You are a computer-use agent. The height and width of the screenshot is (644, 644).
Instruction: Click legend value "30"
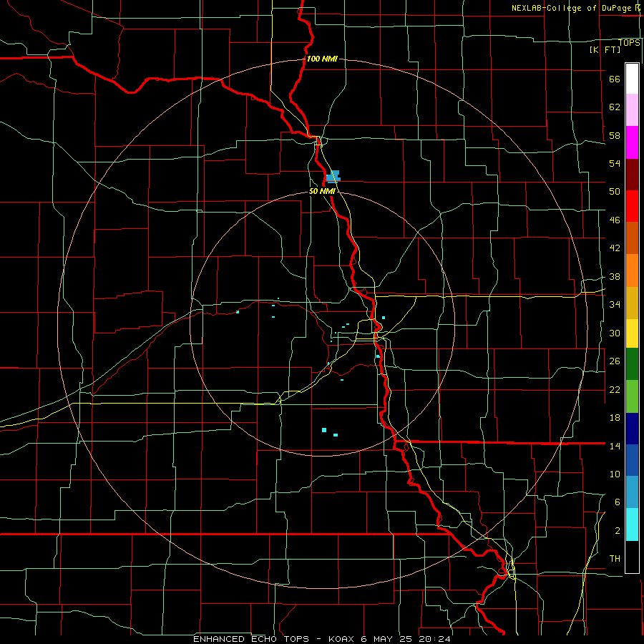tap(615, 333)
